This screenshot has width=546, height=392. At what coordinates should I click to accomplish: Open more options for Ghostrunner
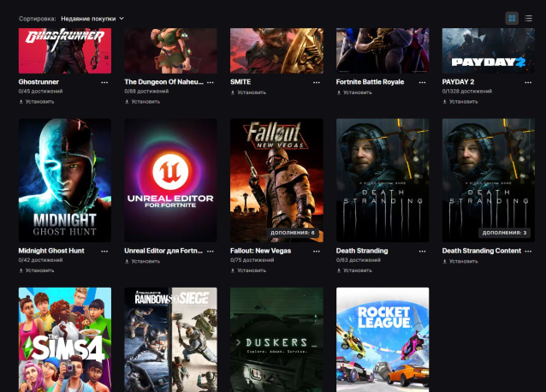pyautogui.click(x=104, y=82)
